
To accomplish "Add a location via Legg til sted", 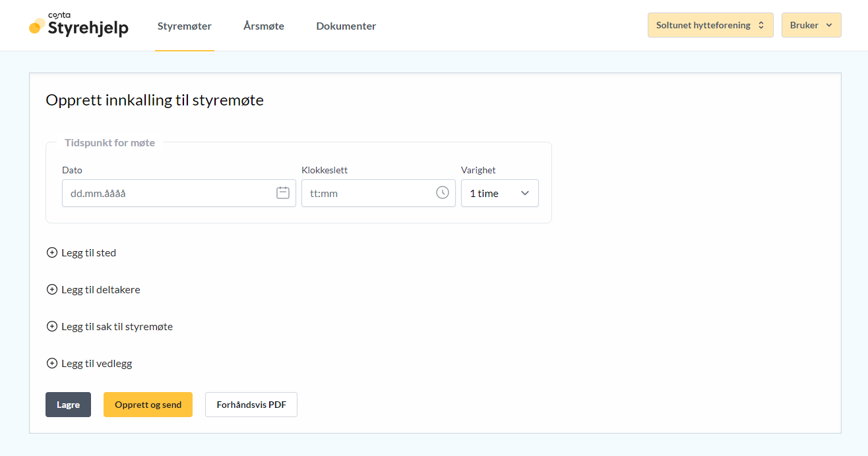I will coord(81,252).
